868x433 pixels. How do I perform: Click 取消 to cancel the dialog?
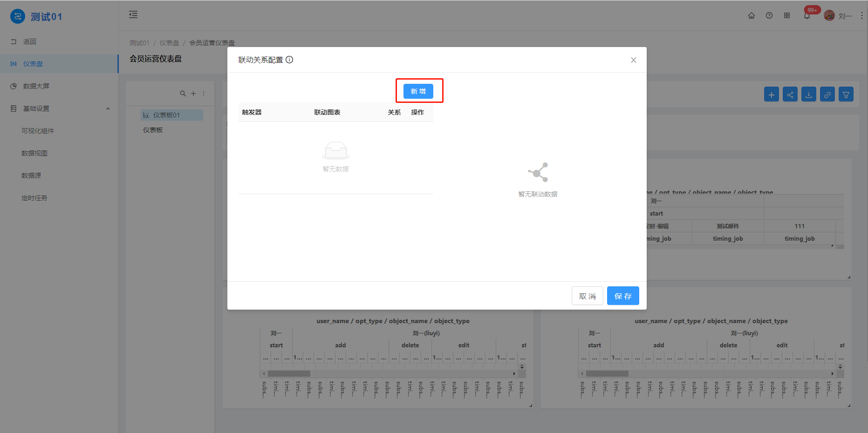click(587, 296)
